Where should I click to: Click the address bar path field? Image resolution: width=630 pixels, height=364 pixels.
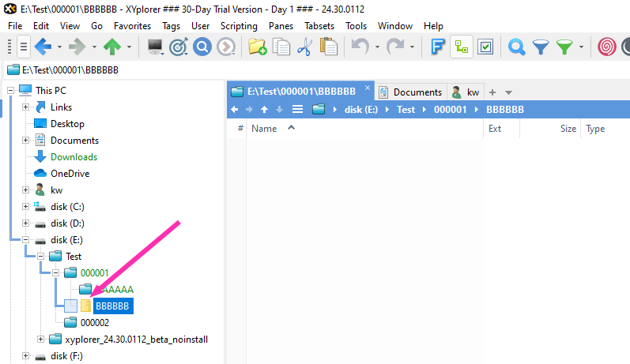point(318,69)
